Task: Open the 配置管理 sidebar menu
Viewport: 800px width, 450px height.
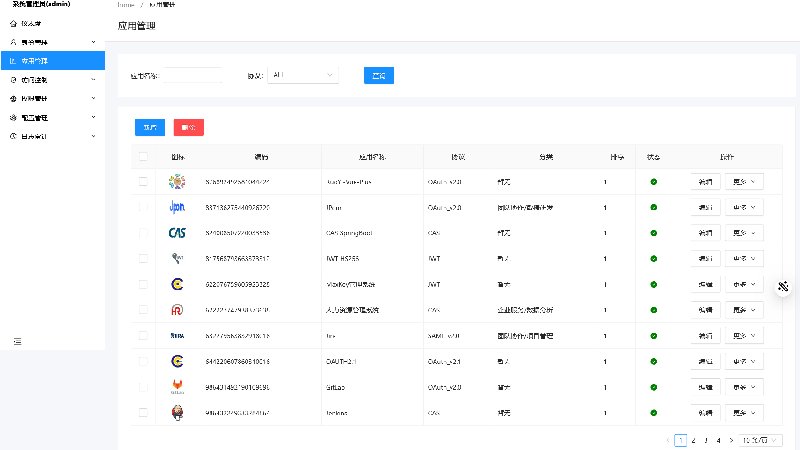Action: point(53,117)
